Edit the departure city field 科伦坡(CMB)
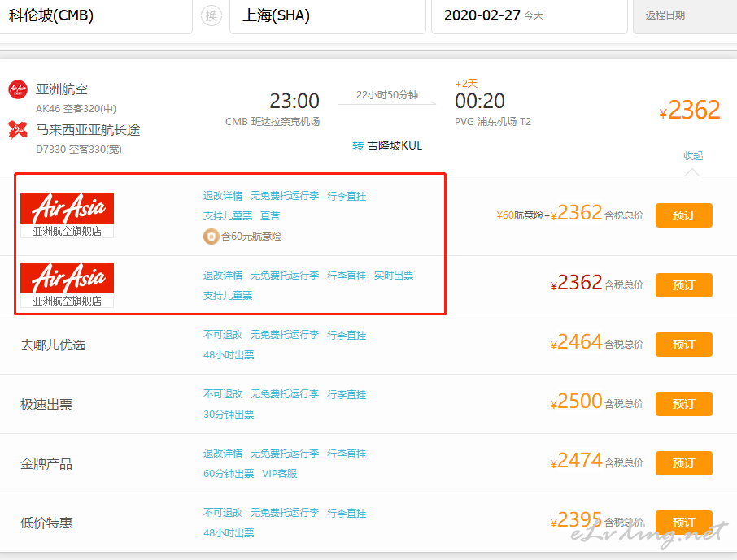Viewport: 737px width, 560px height. [95, 16]
